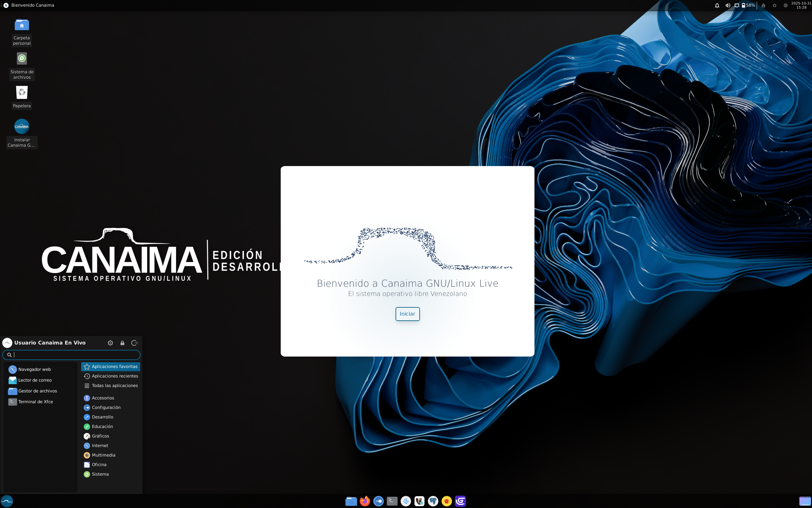Open the Multimedia category
812x508 pixels.
pyautogui.click(x=110, y=455)
